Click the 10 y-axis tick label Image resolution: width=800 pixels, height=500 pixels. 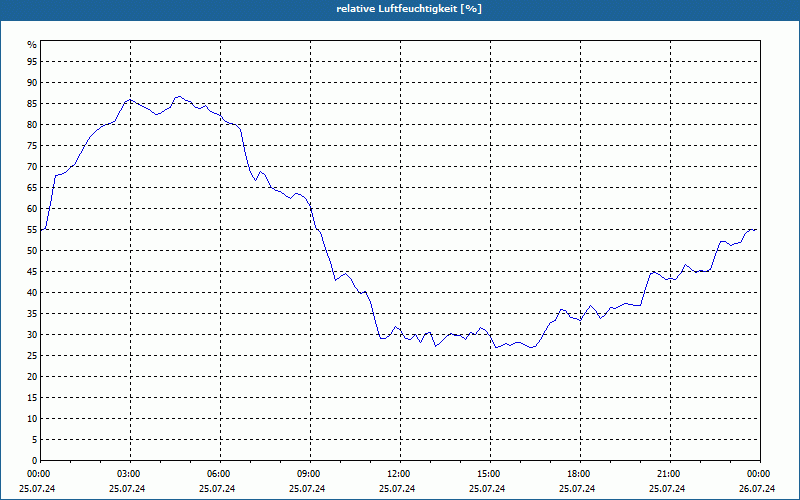(32, 419)
